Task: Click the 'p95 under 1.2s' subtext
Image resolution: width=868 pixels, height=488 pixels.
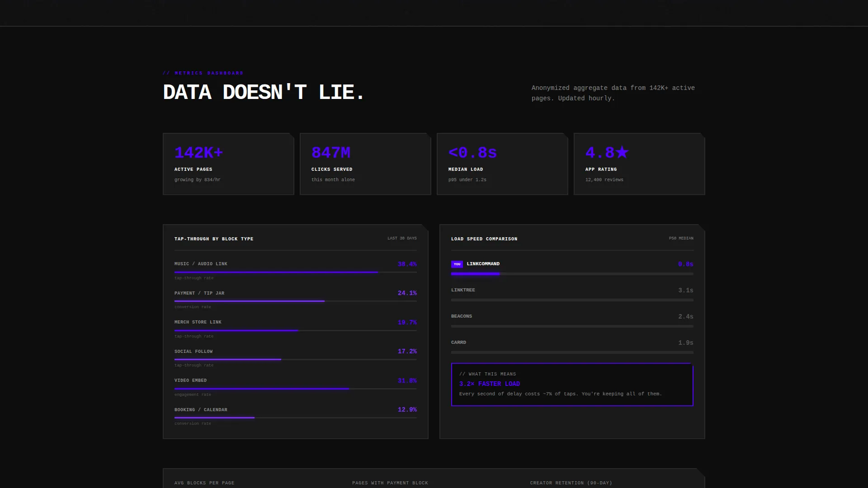Action: [467, 179]
